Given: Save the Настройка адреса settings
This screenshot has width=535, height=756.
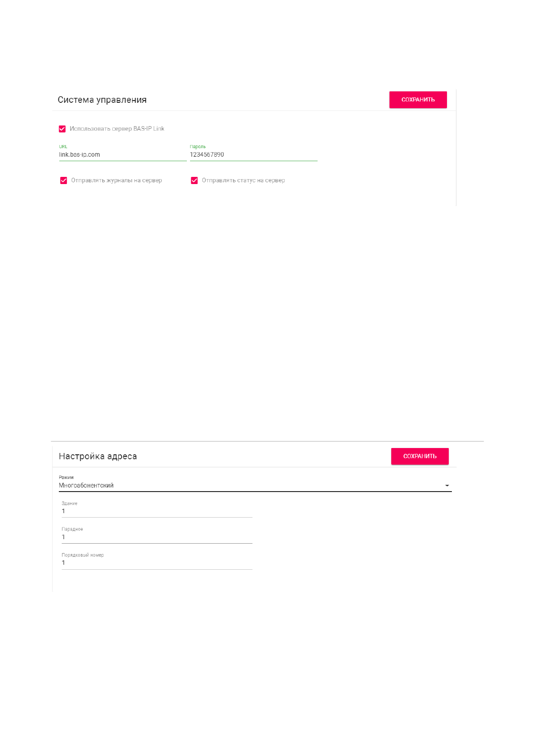Looking at the screenshot, I should click(x=420, y=456).
